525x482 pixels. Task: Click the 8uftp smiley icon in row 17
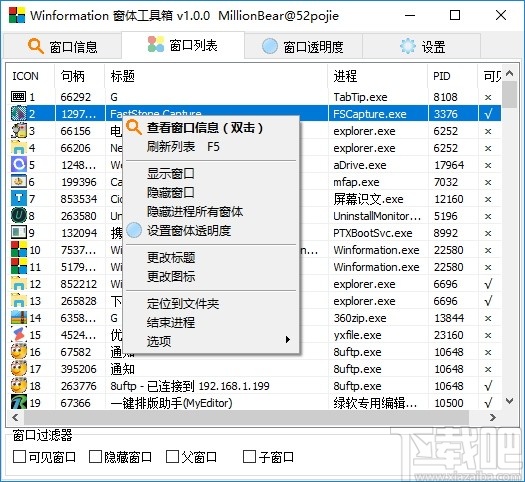18,369
